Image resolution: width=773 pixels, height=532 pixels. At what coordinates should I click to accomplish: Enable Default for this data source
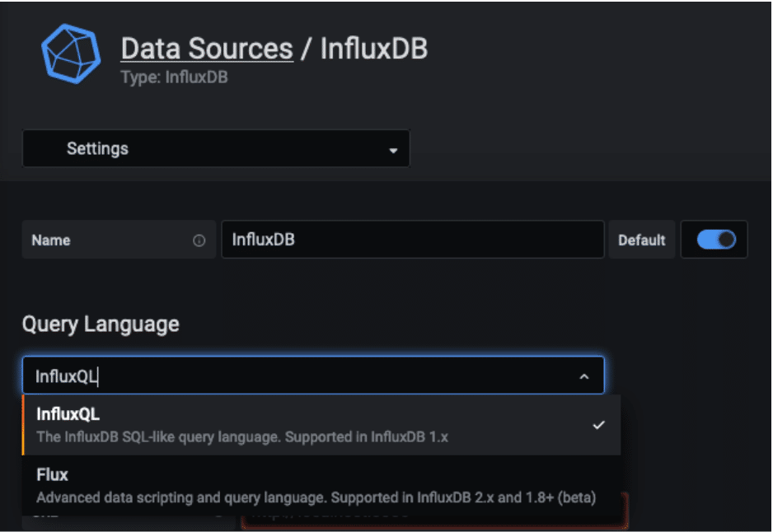(x=714, y=240)
